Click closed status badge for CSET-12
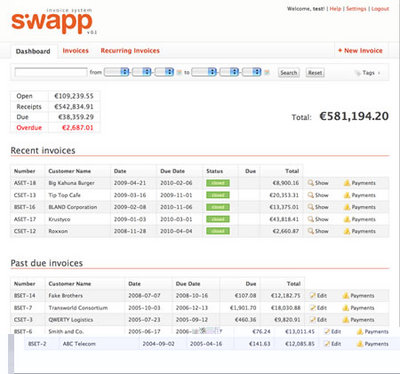This screenshot has width=400, height=374. pos(218,231)
